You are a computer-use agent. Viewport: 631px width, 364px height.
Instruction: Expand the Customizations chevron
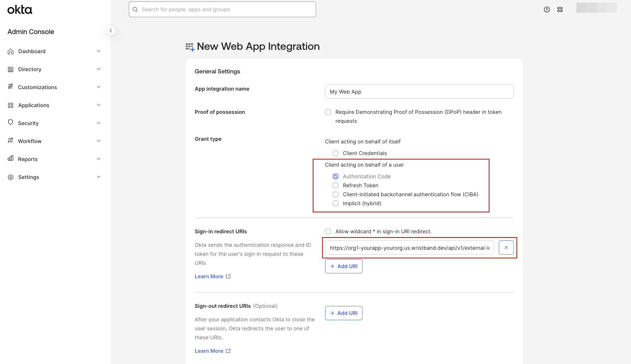[x=98, y=87]
